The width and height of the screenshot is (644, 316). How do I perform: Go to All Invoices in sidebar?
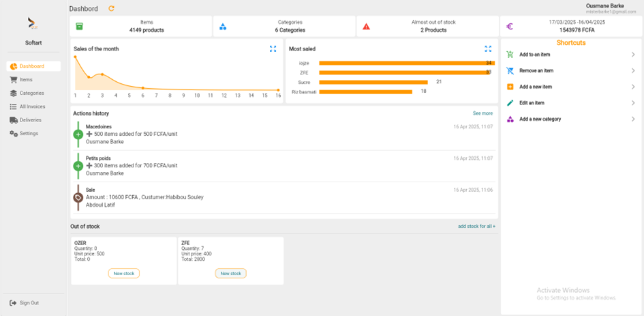tap(32, 106)
